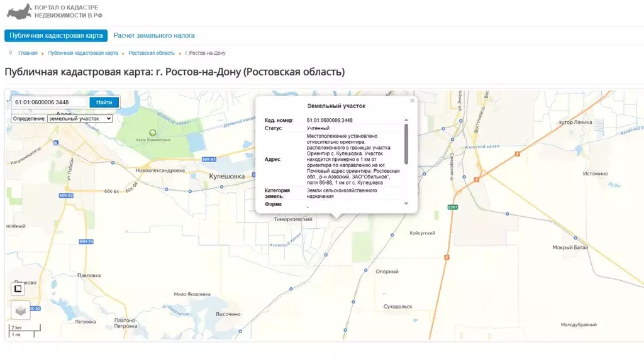Select Публичная кадастровая карта tab
Screen dimensions: 644x362
56,36
